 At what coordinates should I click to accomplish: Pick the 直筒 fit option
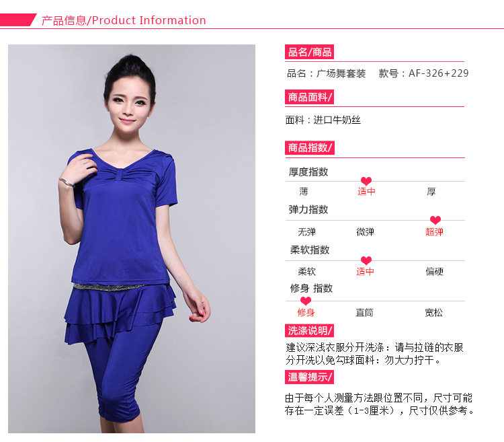[x=364, y=312]
